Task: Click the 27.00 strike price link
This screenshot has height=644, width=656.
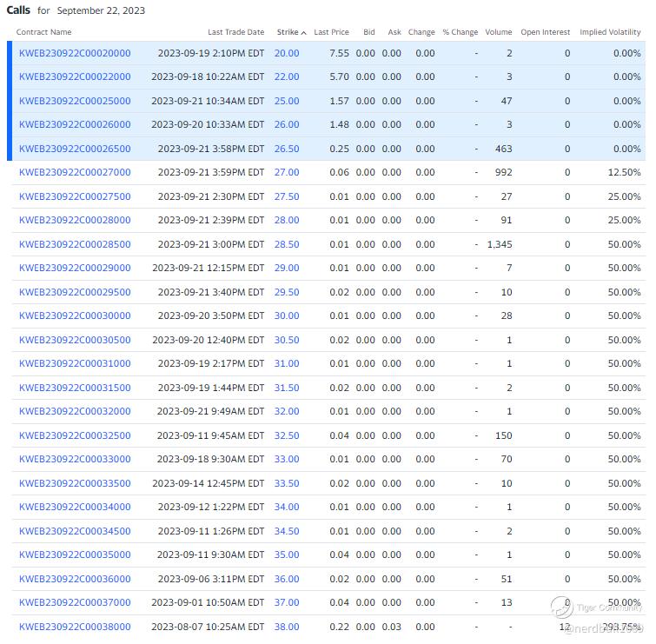Action: click(x=287, y=172)
